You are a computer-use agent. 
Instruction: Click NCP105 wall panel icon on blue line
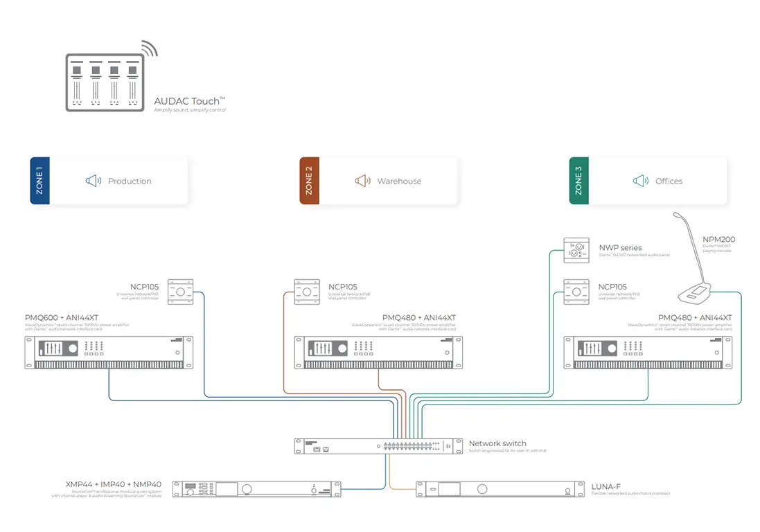(x=179, y=292)
